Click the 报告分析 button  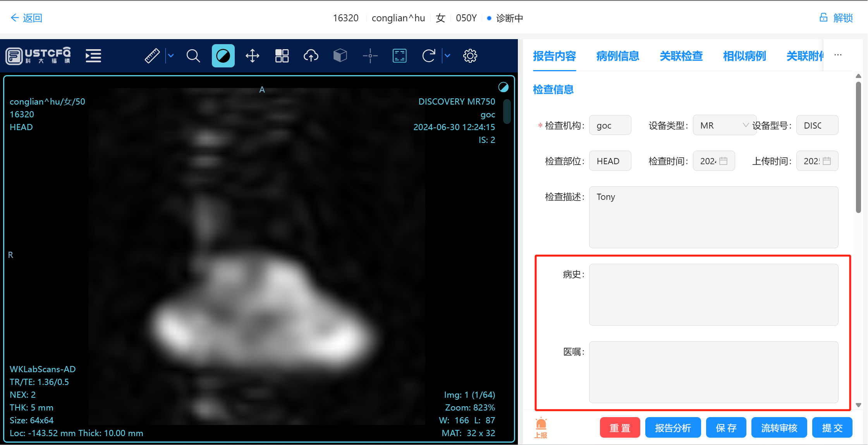point(673,428)
